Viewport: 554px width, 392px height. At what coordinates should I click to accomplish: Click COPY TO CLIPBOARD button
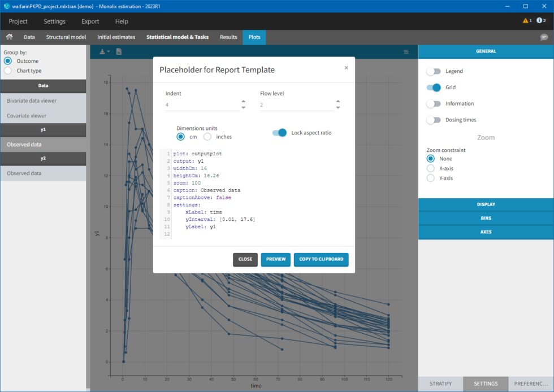tap(321, 259)
